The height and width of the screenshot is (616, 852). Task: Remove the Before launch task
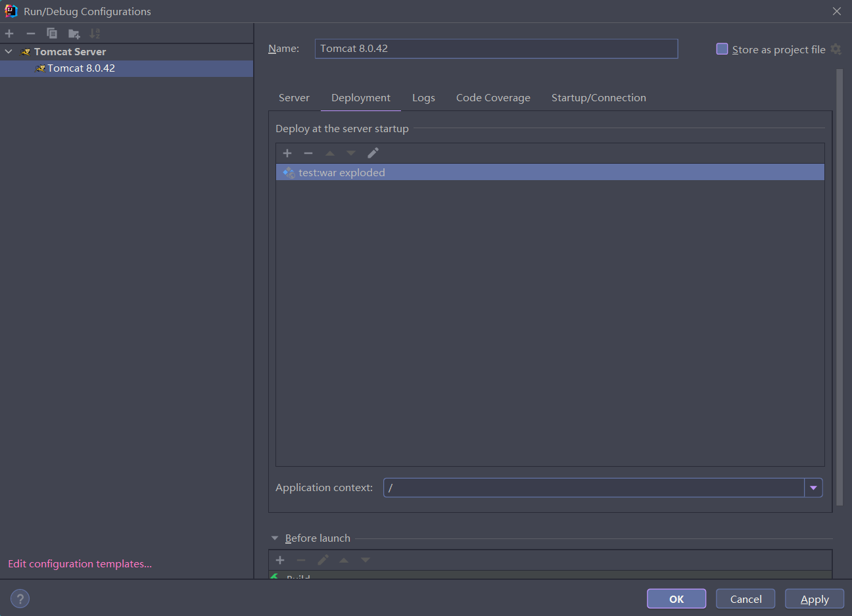click(301, 560)
